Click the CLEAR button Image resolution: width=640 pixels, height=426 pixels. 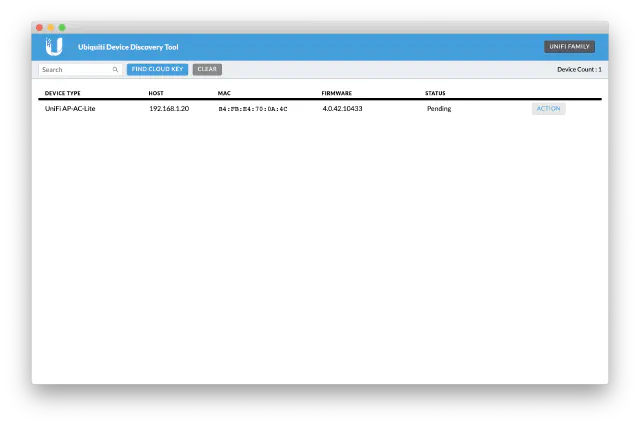point(207,69)
